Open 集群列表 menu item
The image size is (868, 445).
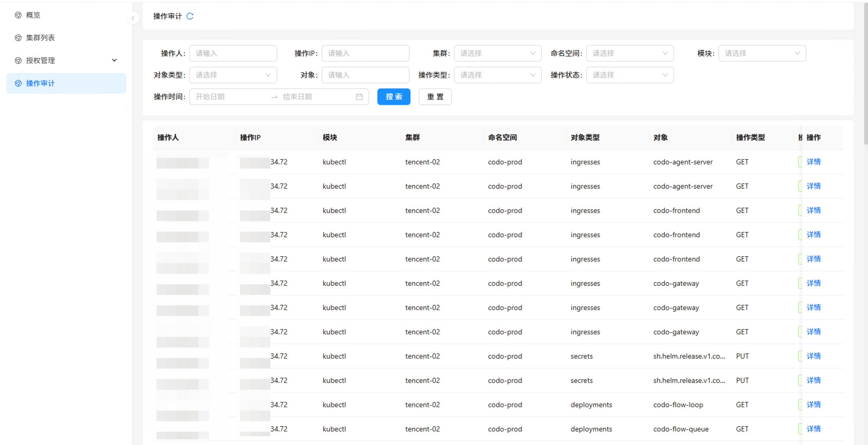coord(66,38)
